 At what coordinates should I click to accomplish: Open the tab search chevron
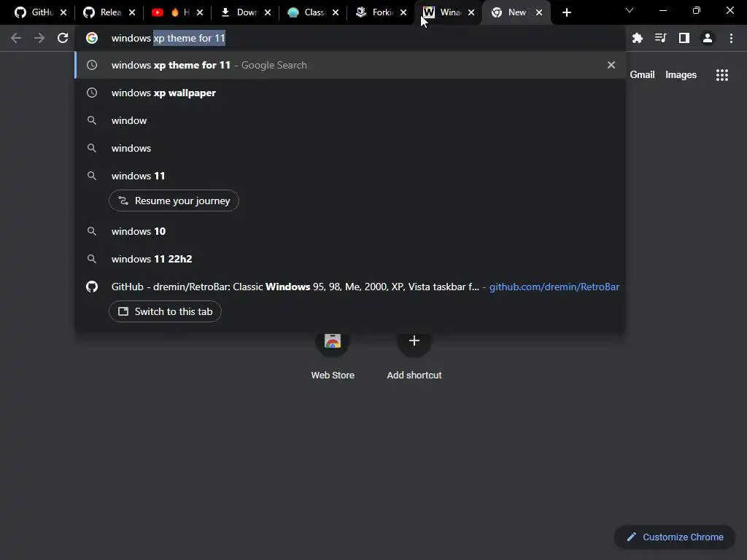click(x=630, y=10)
